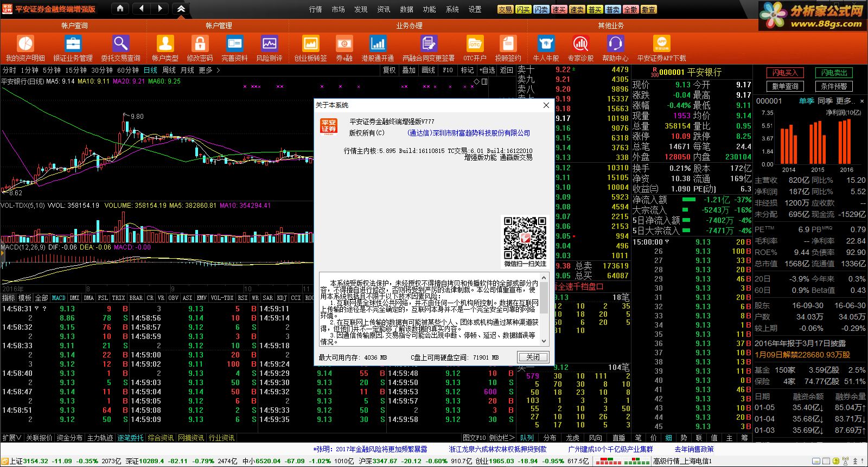Close the 关于本系统 dialog with X

(546, 105)
